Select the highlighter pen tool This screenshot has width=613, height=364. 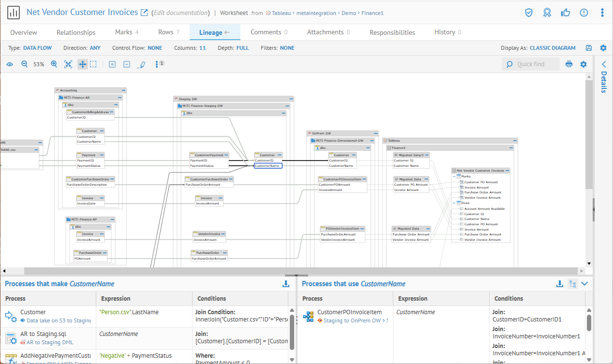click(x=141, y=64)
